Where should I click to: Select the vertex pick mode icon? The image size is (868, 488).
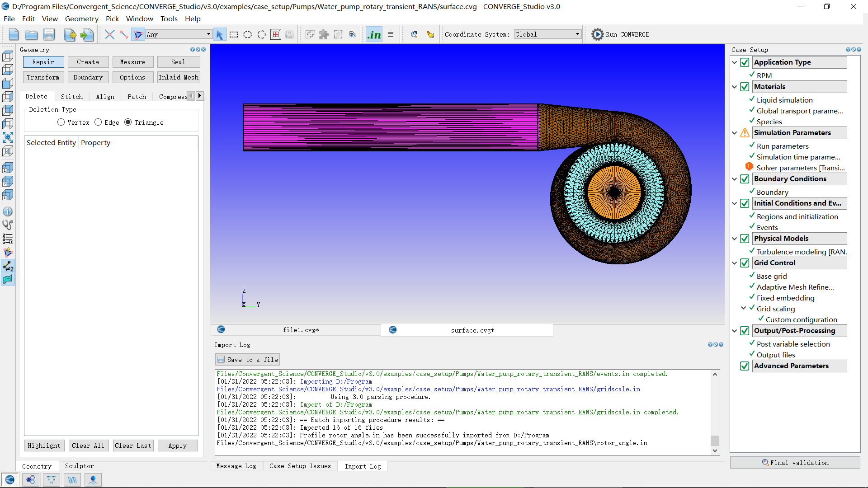click(109, 34)
